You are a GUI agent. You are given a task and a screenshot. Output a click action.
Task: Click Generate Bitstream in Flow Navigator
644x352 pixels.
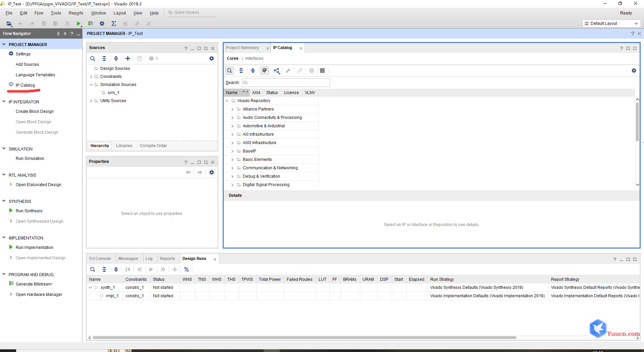click(x=34, y=284)
